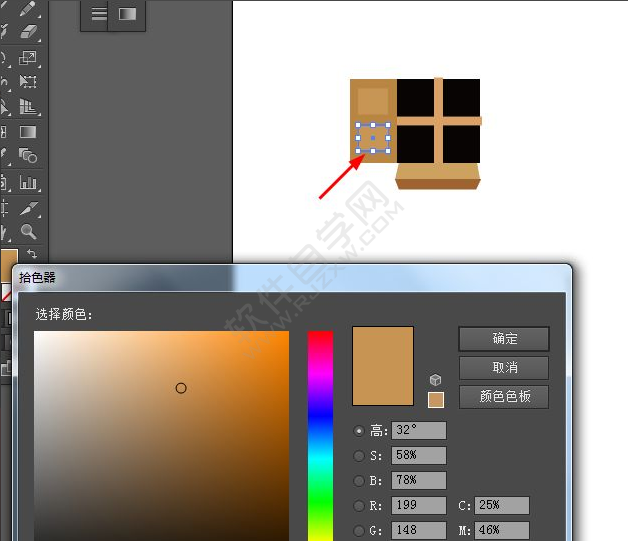The image size is (628, 541).
Task: Click the selected small square on canvas
Action: click(373, 138)
